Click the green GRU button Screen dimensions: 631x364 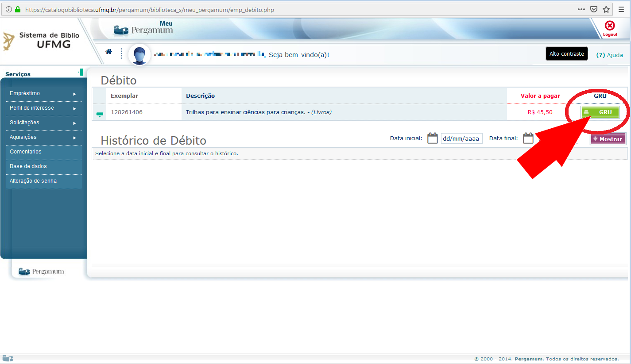(600, 112)
